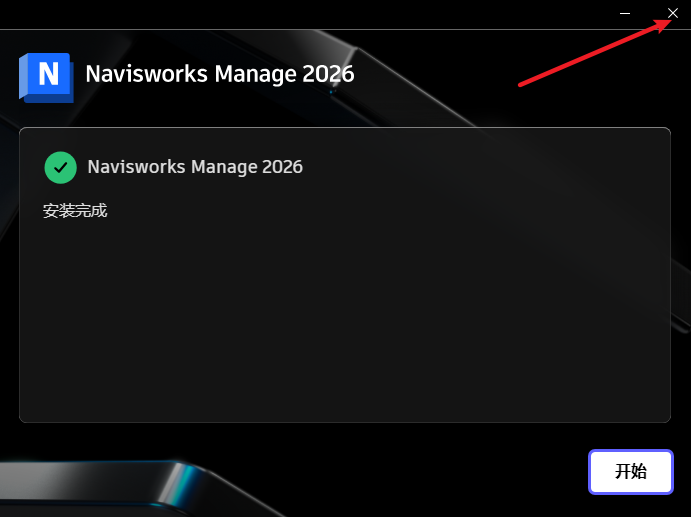Close the installer window with X
Image resolution: width=691 pixels, height=517 pixels.
pos(672,13)
